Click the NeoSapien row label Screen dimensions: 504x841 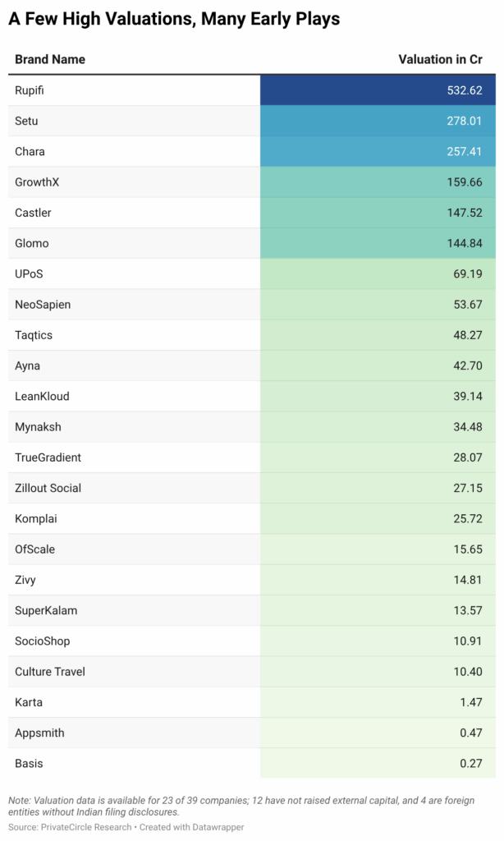click(43, 305)
